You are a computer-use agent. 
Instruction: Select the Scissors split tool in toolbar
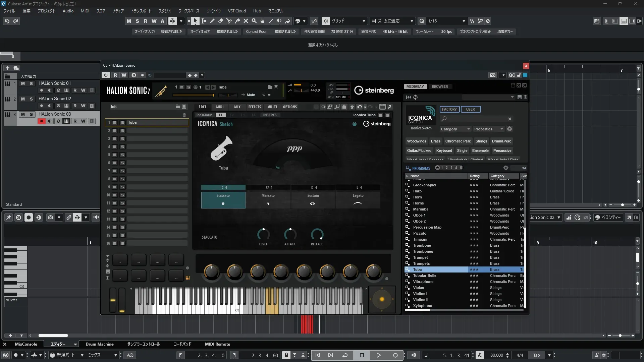tap(229, 21)
